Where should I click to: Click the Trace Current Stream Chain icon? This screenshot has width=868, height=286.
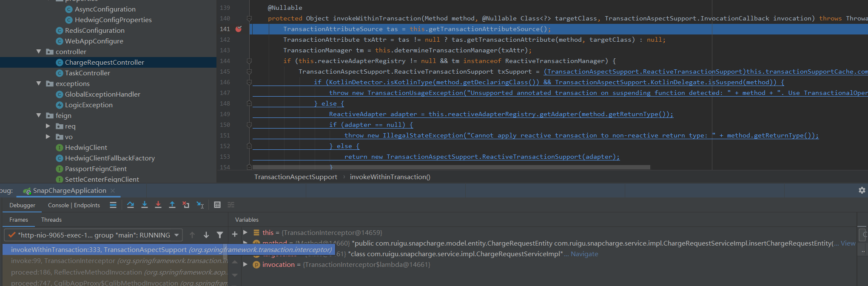pyautogui.click(x=231, y=205)
